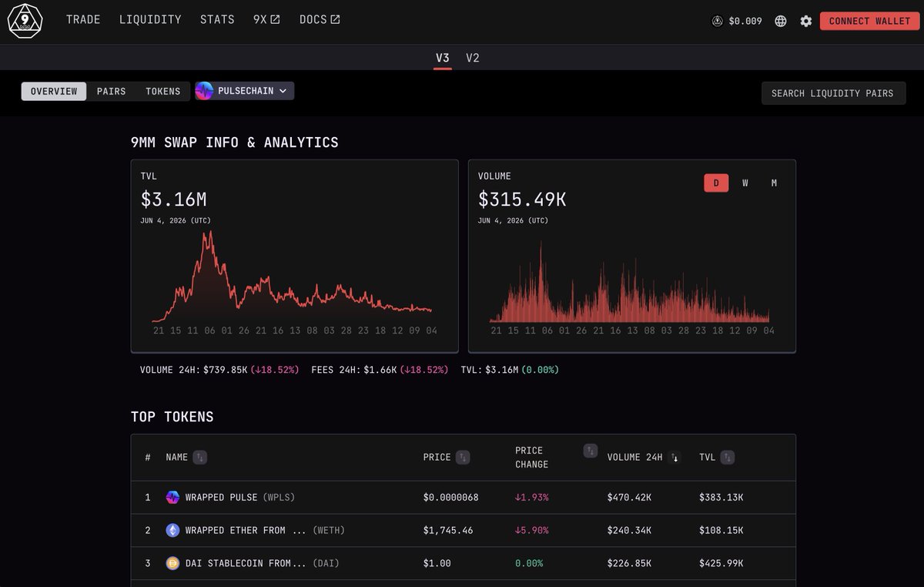Click DAI TVL $425.99K

click(721, 563)
